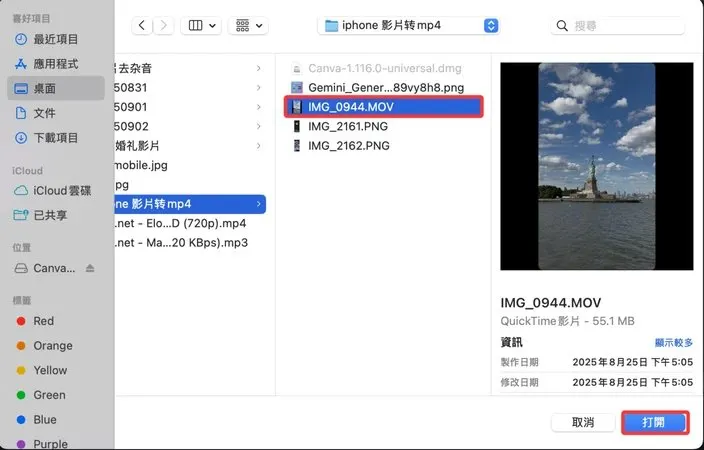Open the grouping options dropdown

point(248,26)
